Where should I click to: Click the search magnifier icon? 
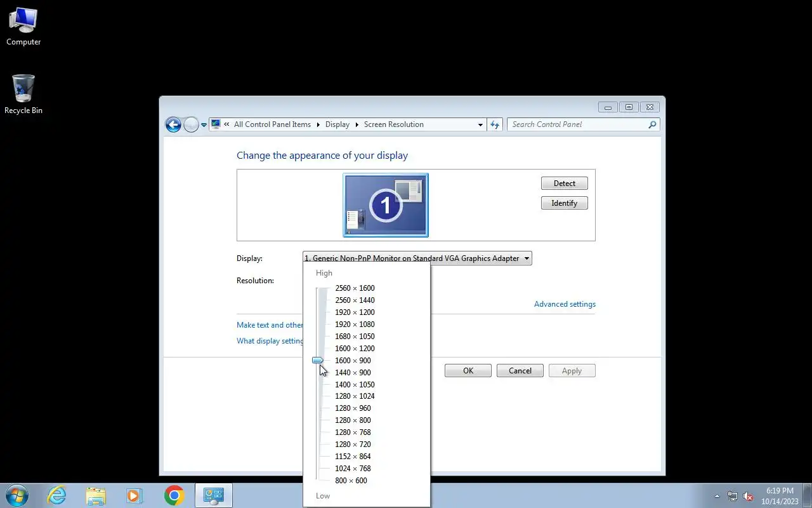[x=652, y=124]
